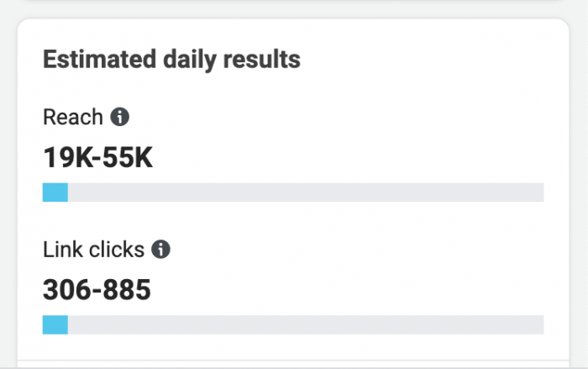Select the 19K-55K reach estimate value
The width and height of the screenshot is (588, 369).
(x=97, y=157)
